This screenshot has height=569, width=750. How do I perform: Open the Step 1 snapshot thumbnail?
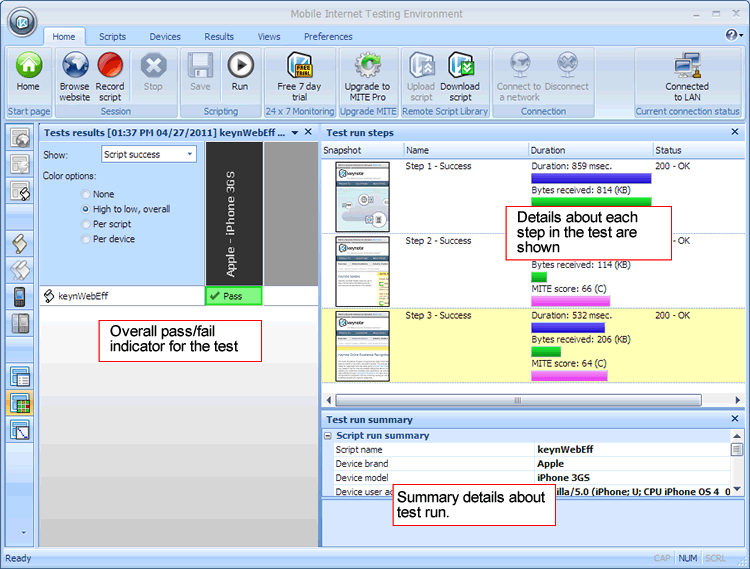point(363,197)
